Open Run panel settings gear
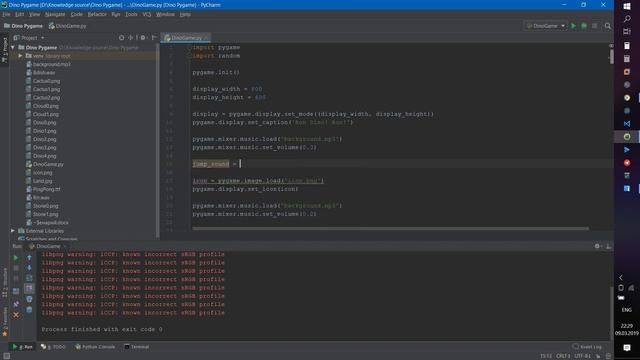This screenshot has height=360, width=640. pos(597,246)
